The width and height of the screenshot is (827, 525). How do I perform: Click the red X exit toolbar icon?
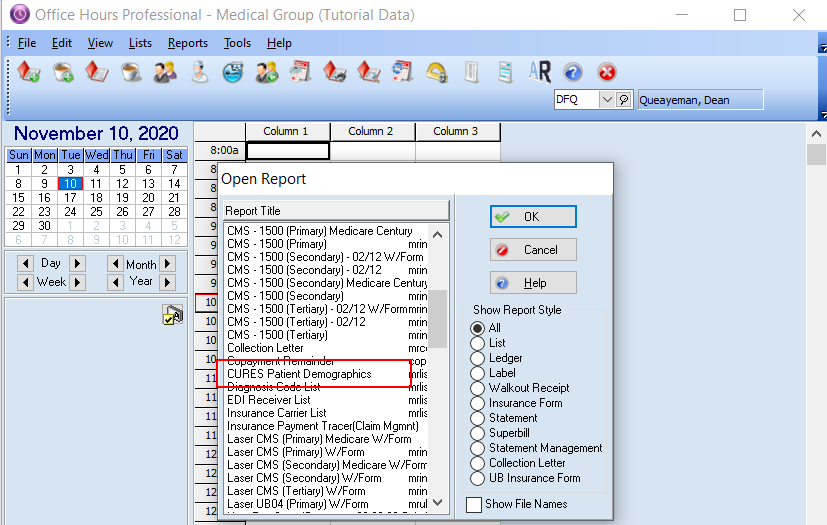(x=607, y=72)
